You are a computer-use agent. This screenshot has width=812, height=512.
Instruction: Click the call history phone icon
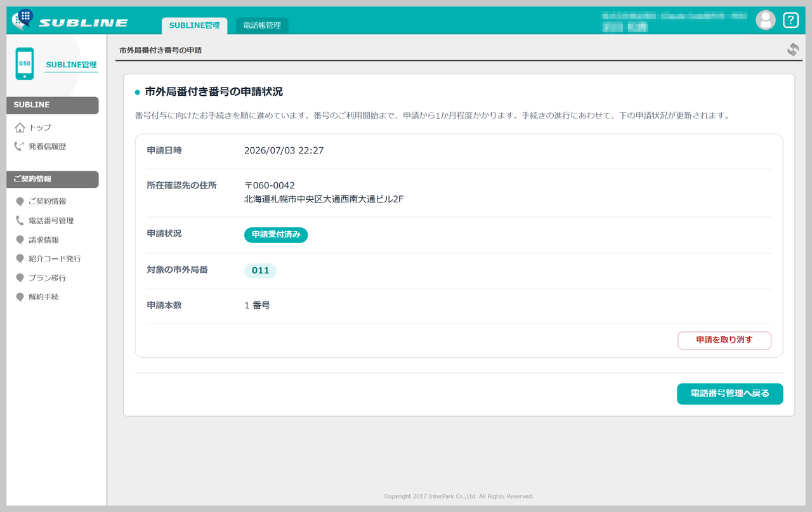(x=20, y=147)
